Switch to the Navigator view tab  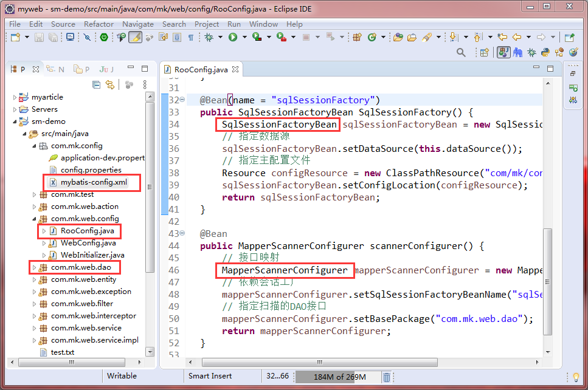(x=55, y=69)
